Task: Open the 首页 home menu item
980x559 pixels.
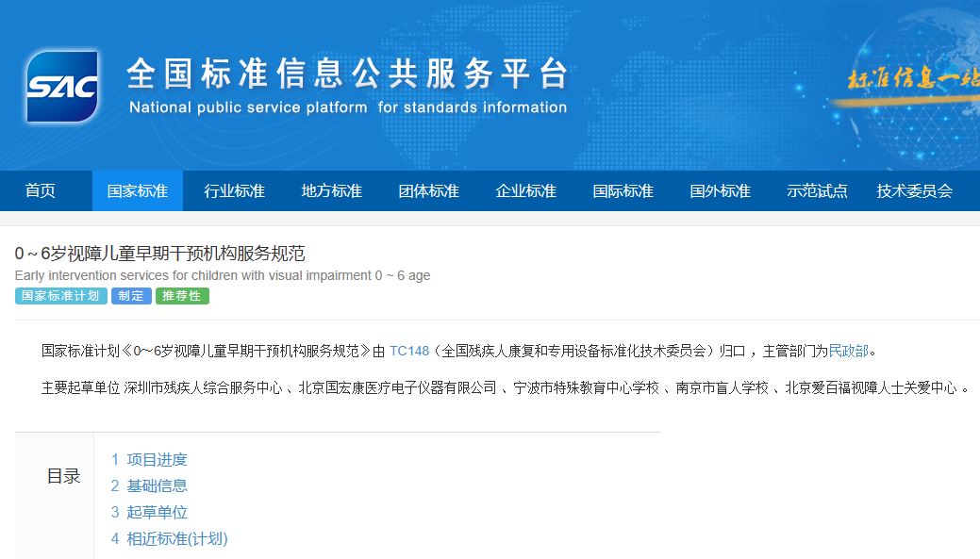Action: pos(41,190)
